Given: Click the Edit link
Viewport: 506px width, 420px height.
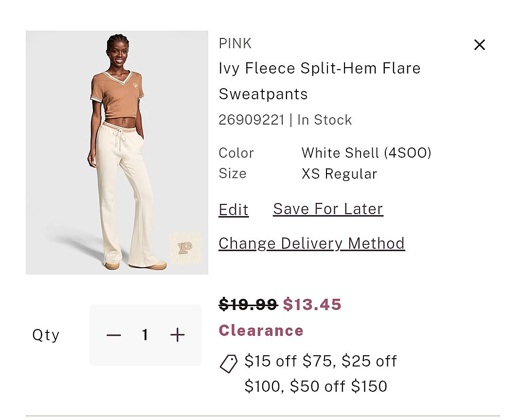Looking at the screenshot, I should [x=234, y=210].
